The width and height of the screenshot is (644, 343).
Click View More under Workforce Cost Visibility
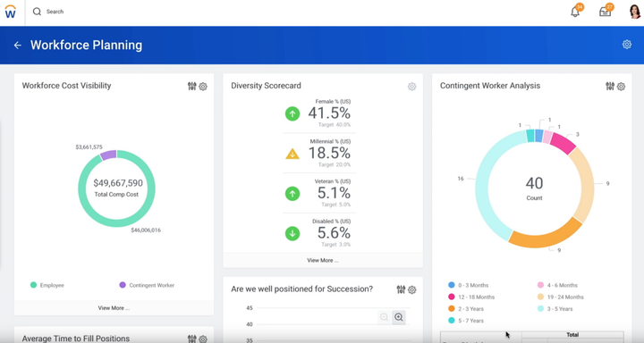(x=114, y=307)
